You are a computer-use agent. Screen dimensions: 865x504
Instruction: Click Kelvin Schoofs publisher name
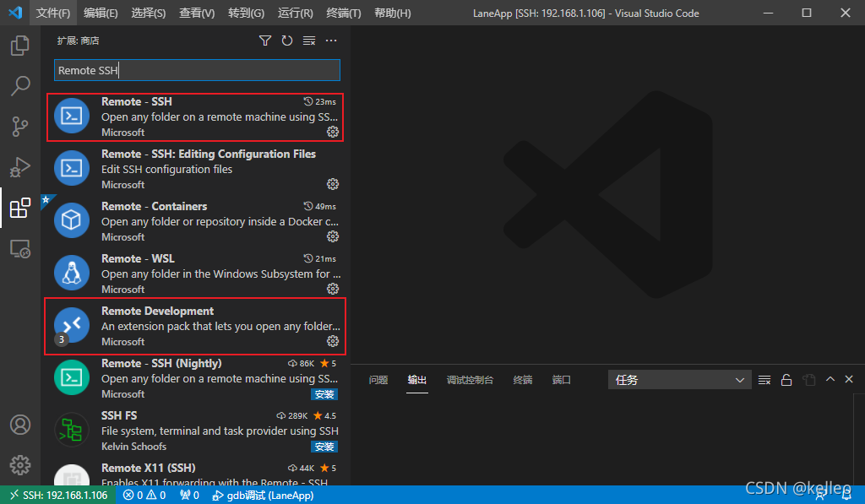click(x=133, y=447)
